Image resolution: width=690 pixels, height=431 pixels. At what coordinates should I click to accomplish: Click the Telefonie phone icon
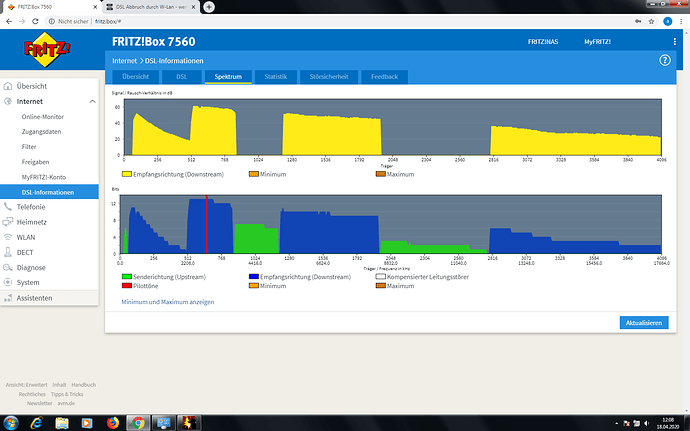7,206
